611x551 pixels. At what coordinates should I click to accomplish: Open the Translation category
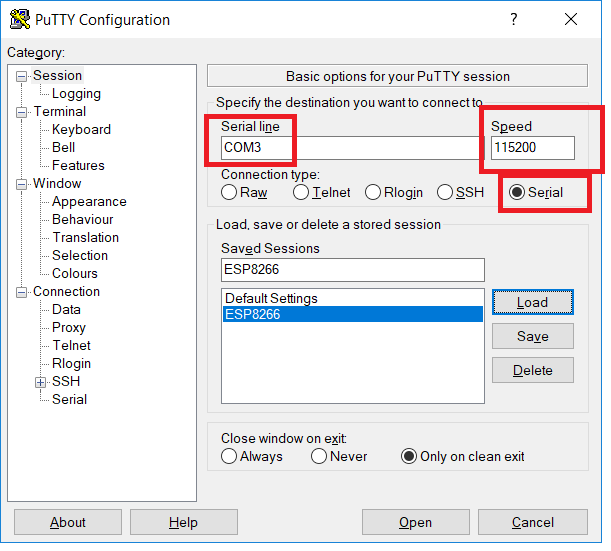pos(86,238)
